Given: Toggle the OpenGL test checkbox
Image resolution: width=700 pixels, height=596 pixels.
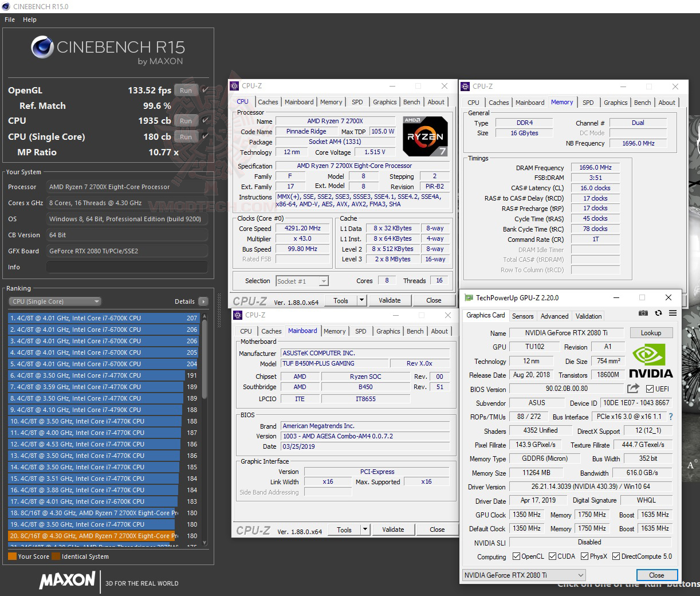Looking at the screenshot, I should click(x=205, y=90).
